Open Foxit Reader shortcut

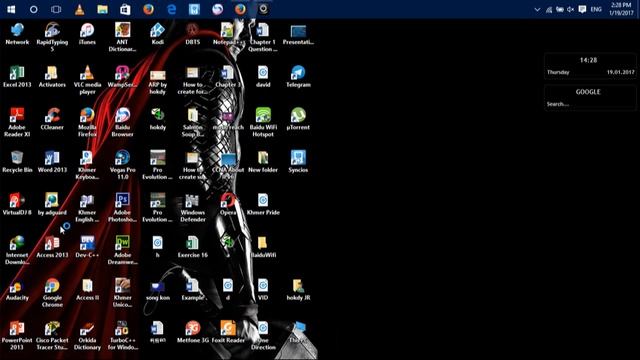[228, 332]
